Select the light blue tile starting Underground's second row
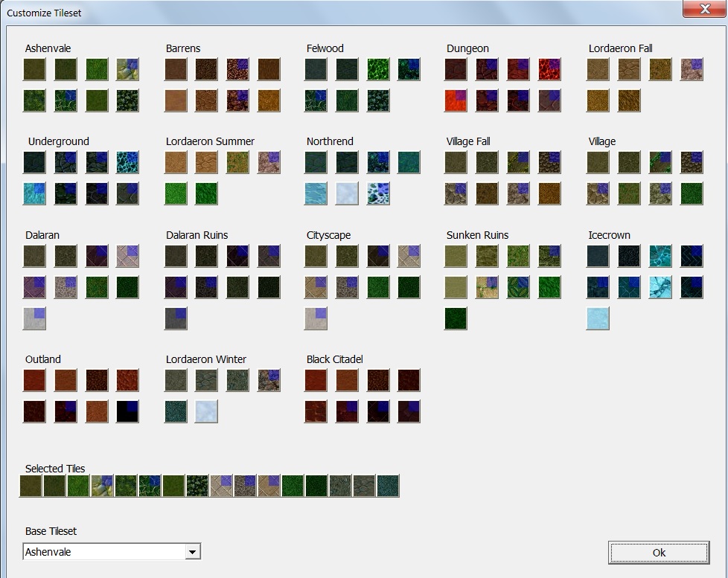 [x=34, y=193]
